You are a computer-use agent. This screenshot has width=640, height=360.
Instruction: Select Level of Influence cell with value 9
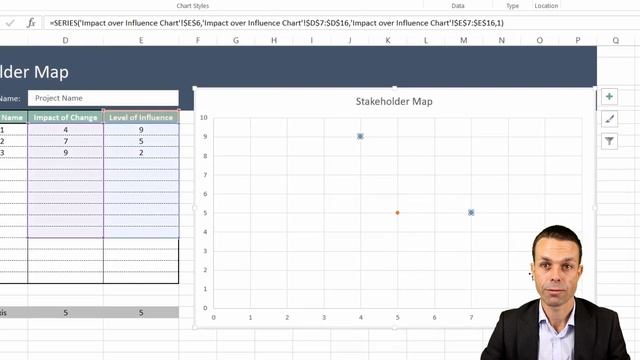click(x=141, y=130)
